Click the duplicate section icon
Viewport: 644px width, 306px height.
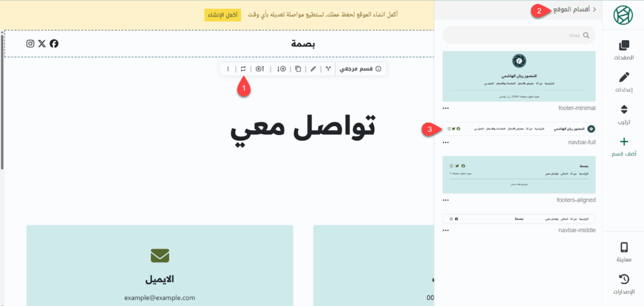298,69
